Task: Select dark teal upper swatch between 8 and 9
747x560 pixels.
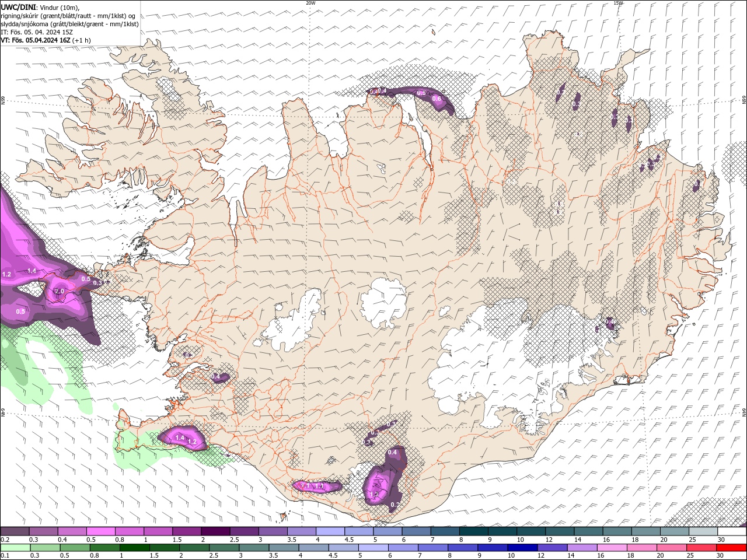Action: [473, 531]
